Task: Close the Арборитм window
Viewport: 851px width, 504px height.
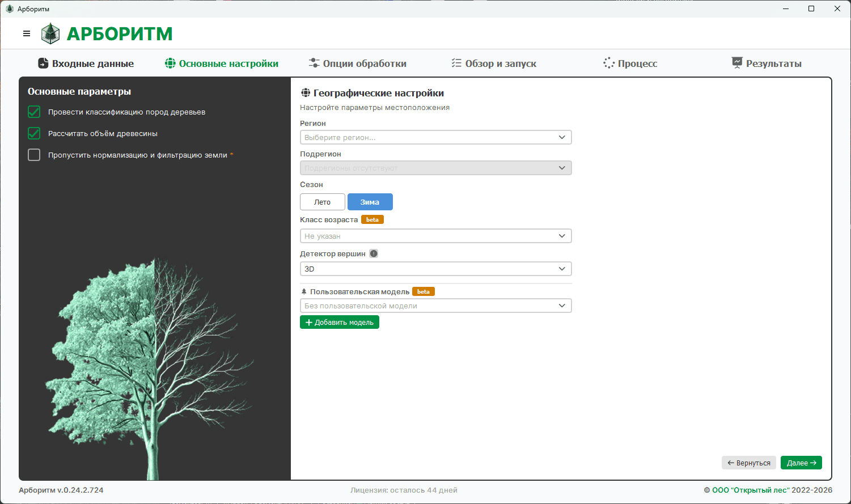Action: tap(837, 9)
